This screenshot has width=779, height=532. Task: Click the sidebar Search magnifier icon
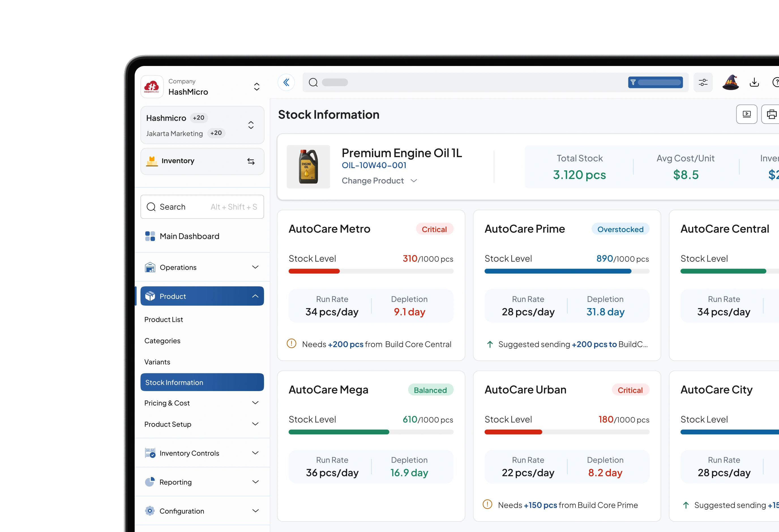[x=151, y=207]
